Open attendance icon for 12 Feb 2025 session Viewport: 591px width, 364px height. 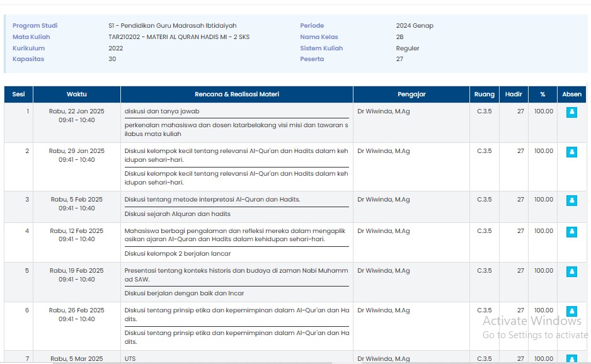coord(571,232)
